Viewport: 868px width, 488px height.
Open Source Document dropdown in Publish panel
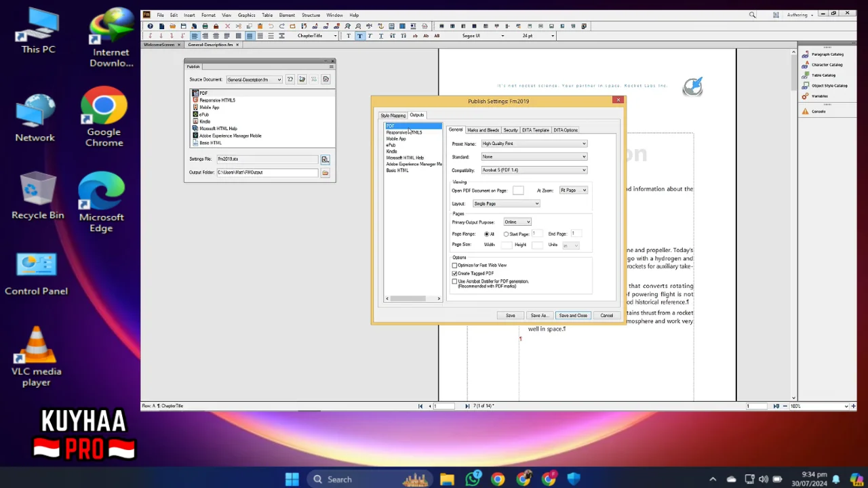[x=254, y=79]
